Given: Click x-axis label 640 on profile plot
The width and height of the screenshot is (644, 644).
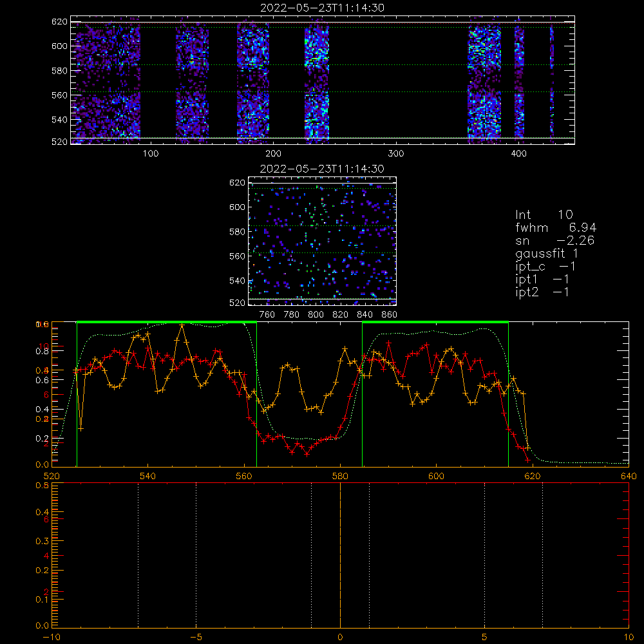Looking at the screenshot, I should [x=629, y=477].
